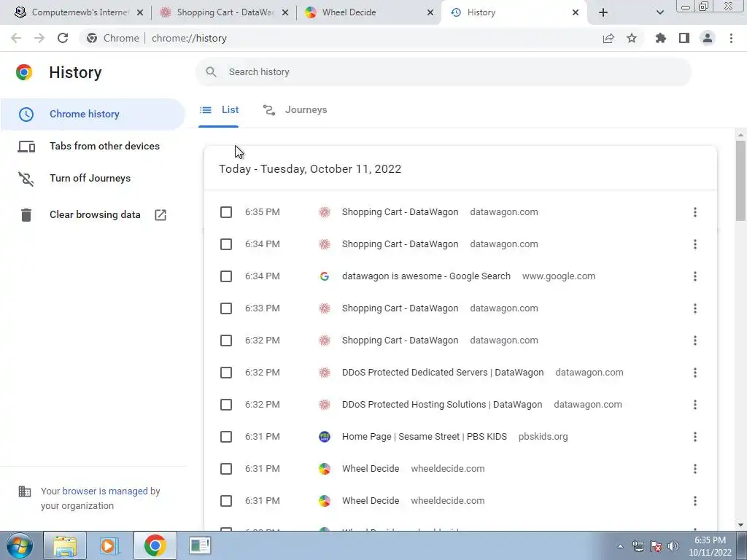747x560 pixels.
Task: Toggle the side panel icon
Action: [684, 38]
